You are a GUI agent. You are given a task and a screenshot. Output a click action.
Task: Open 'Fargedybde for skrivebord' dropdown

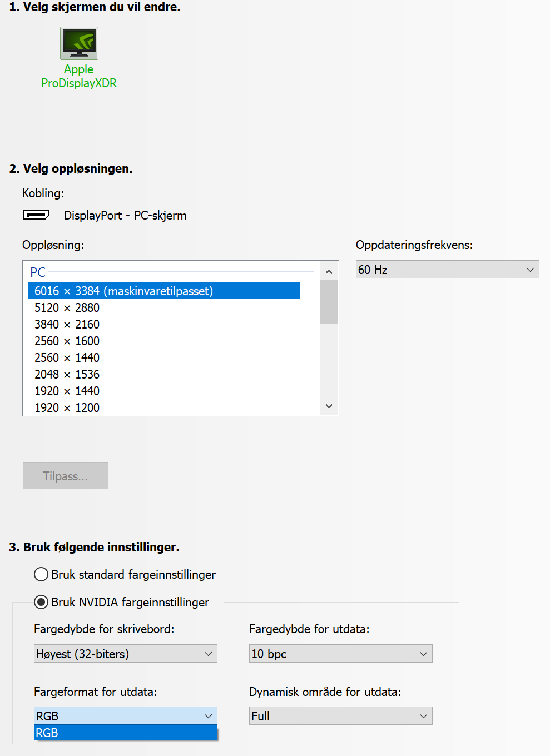click(x=126, y=654)
